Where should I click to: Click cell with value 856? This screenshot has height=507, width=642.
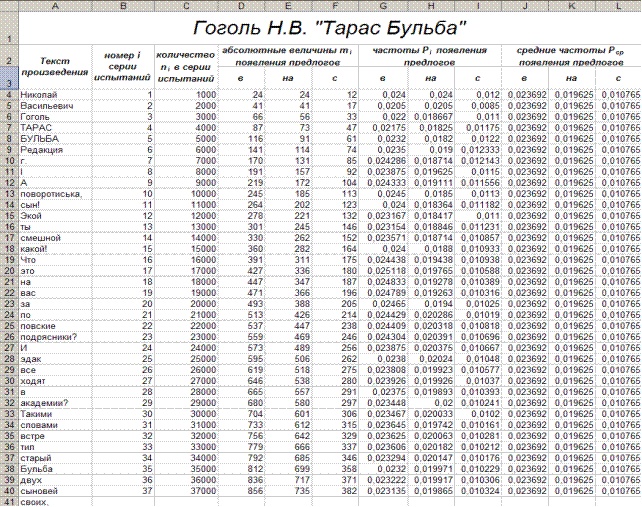(242, 491)
